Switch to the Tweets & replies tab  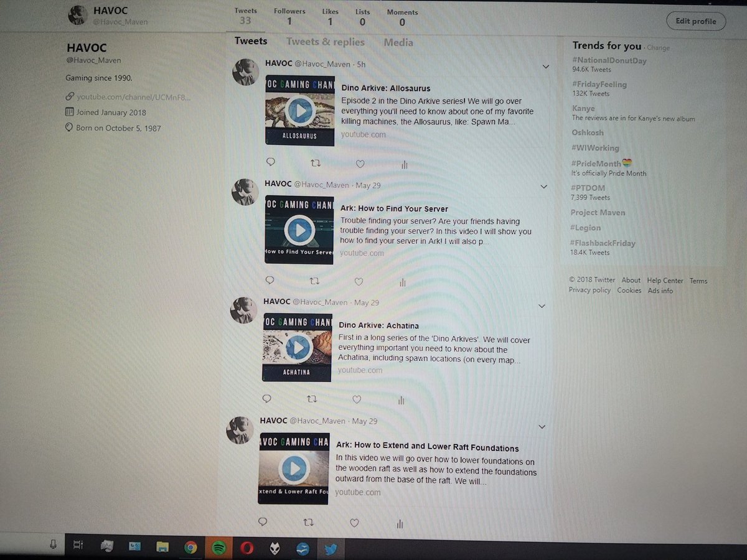[x=326, y=42]
